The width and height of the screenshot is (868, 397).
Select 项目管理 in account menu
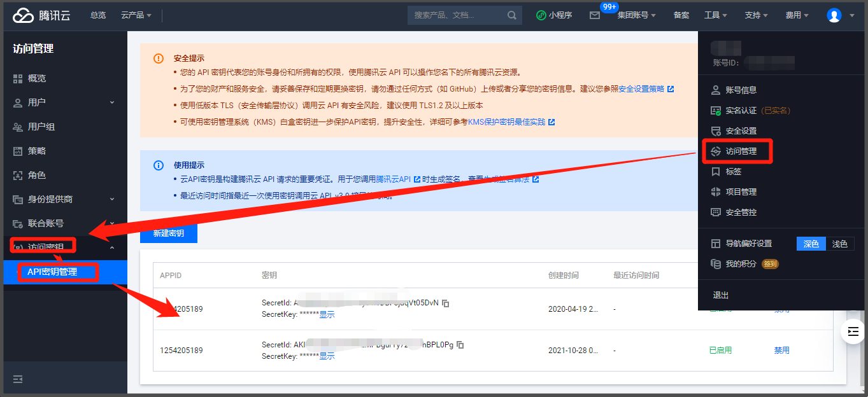(x=741, y=192)
